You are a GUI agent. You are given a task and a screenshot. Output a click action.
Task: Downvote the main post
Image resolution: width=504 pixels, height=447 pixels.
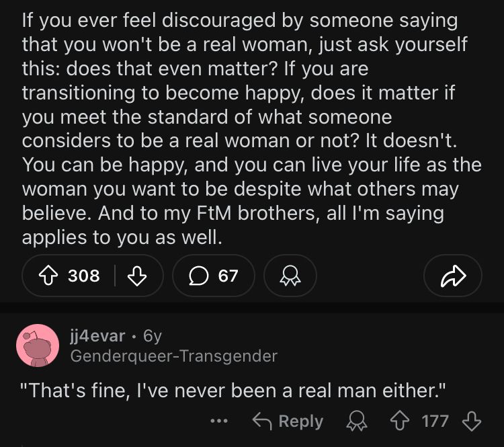click(137, 276)
